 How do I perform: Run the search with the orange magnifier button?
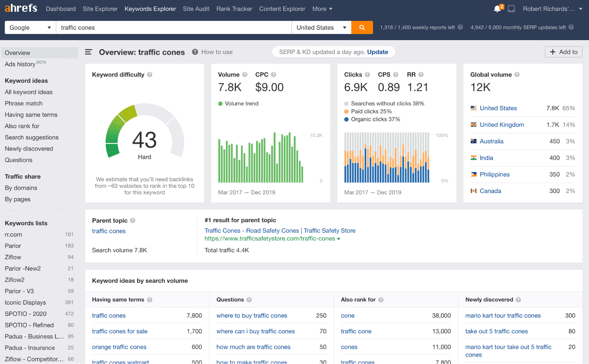pos(362,27)
